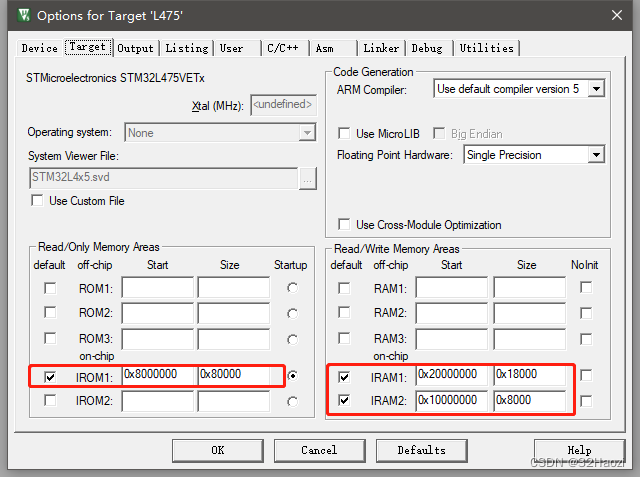The image size is (640, 477).
Task: Open the ARM Compiler version dropdown
Action: pos(519,89)
